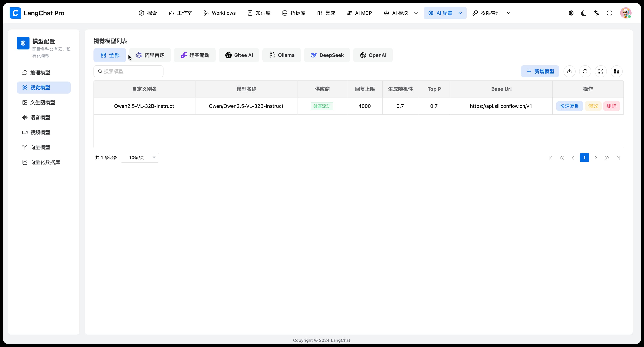Click the refresh table icon button
644x347 pixels.
(585, 71)
